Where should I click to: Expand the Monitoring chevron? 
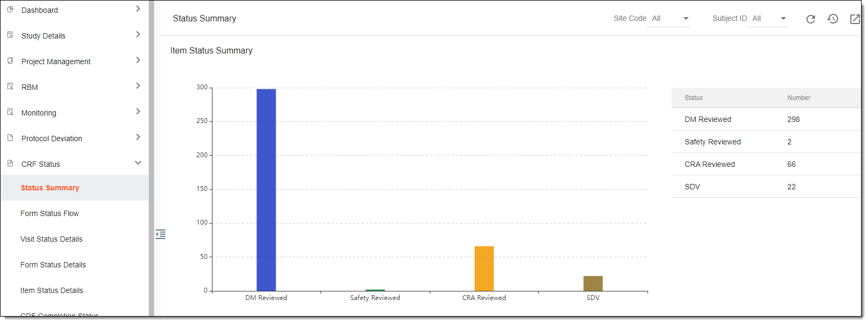pyautogui.click(x=138, y=111)
